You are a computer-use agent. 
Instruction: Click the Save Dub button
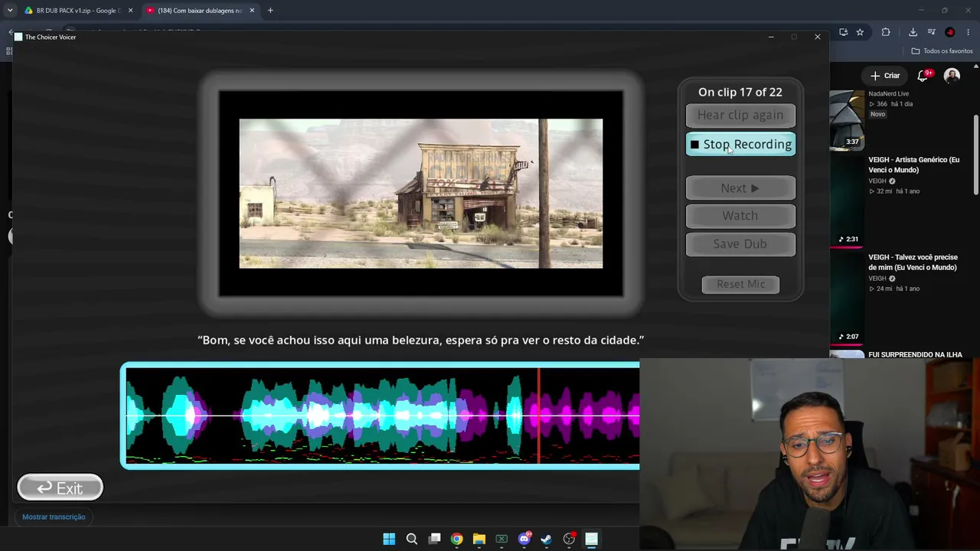[740, 244]
